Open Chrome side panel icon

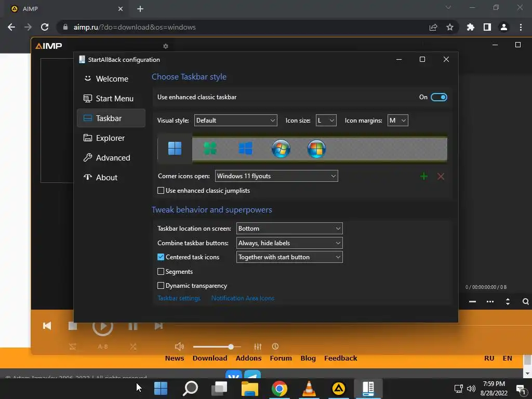pos(487,27)
